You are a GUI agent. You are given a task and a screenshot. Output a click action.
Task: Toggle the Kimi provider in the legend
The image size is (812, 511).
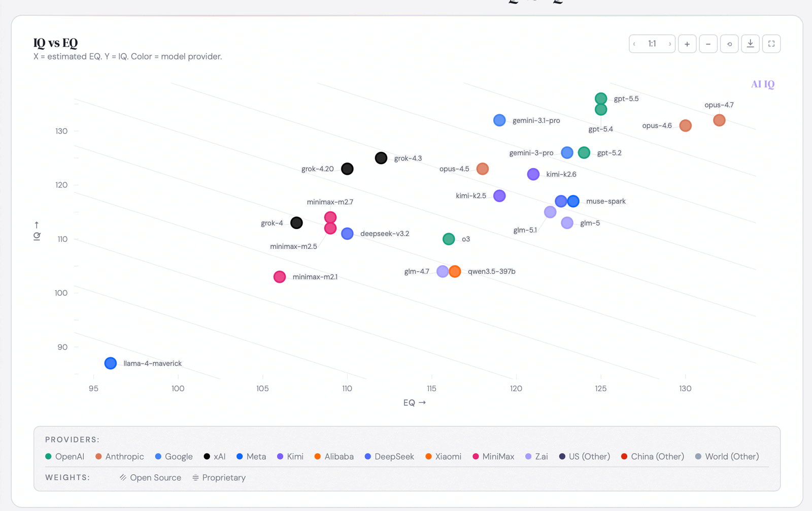click(290, 457)
